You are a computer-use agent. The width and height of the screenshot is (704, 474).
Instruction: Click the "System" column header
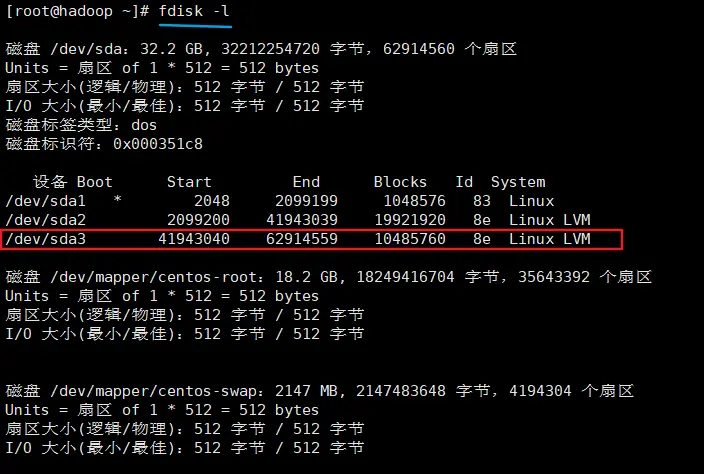point(518,182)
